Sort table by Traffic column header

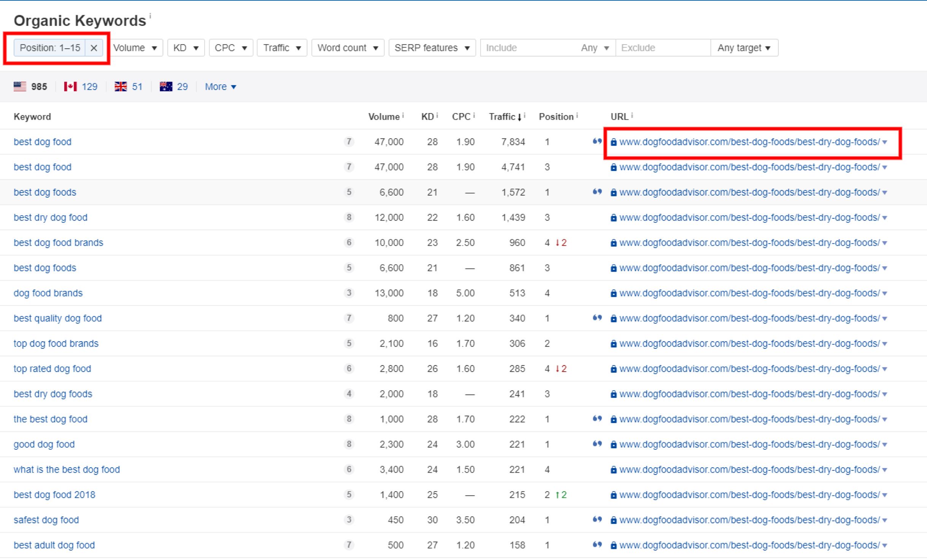502,117
